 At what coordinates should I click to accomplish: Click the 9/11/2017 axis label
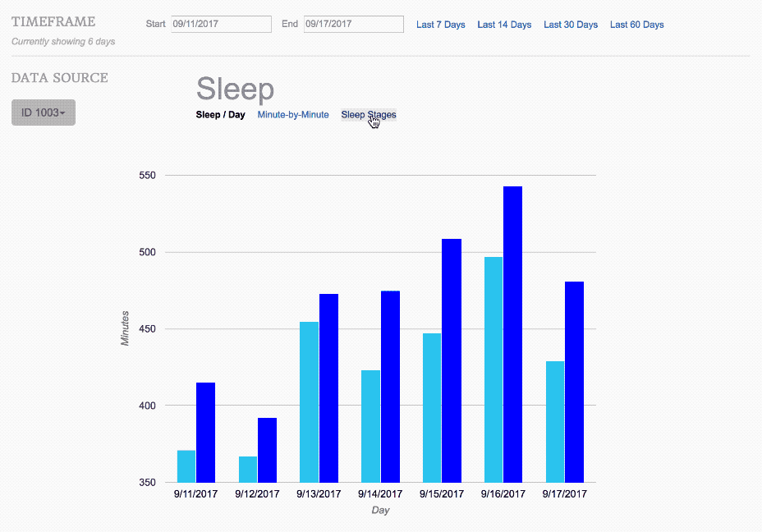(x=196, y=494)
